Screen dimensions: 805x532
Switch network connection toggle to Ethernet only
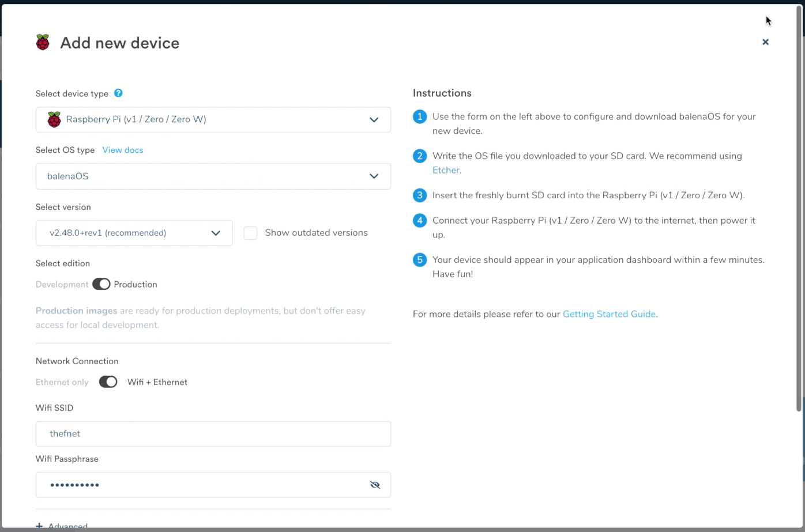[108, 382]
